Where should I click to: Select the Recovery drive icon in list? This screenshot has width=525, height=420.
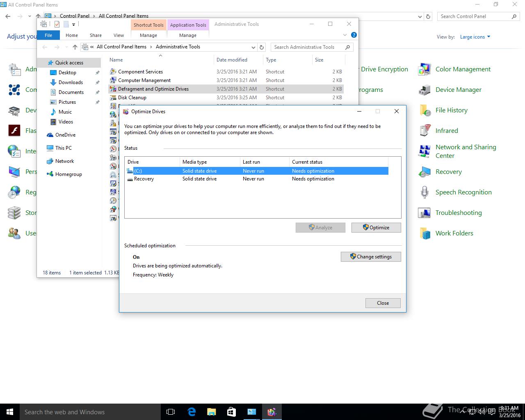tap(130, 179)
